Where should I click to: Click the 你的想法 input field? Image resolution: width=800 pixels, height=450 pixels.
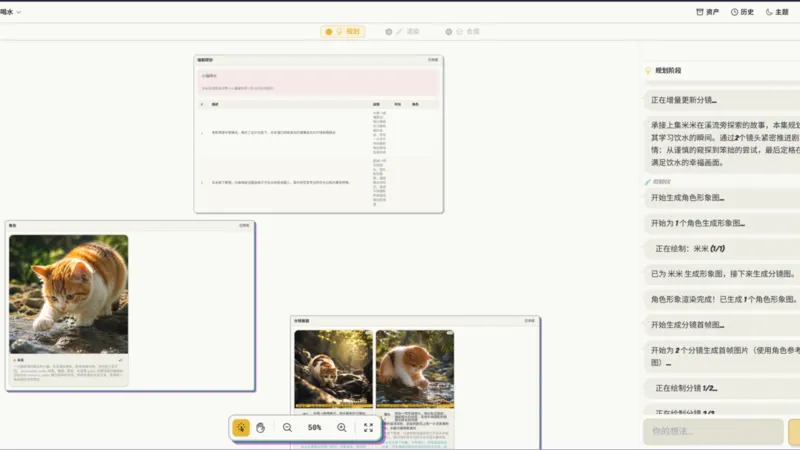click(x=713, y=432)
